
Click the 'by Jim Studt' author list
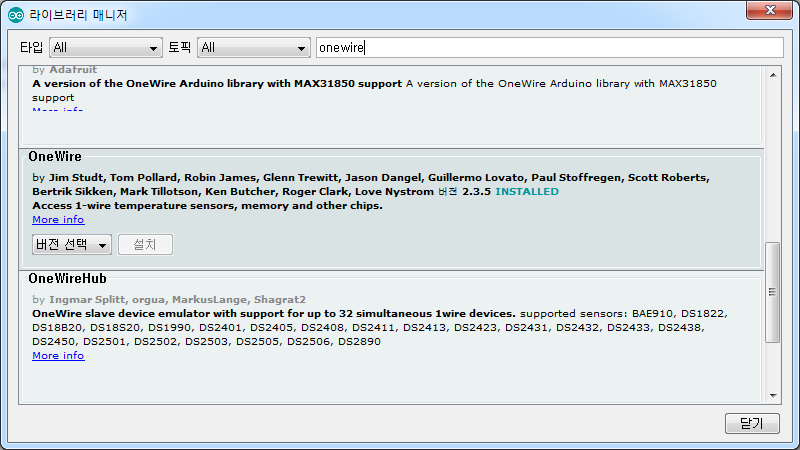point(371,185)
